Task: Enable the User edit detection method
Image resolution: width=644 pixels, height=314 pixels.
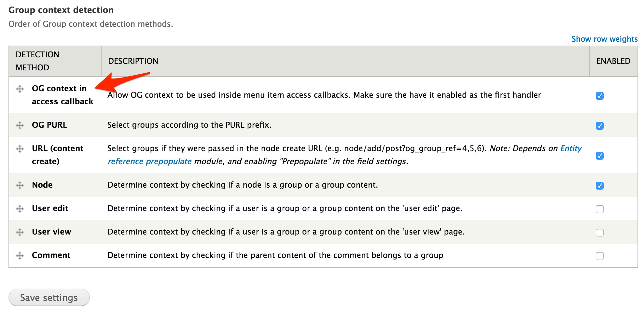Action: (599, 209)
